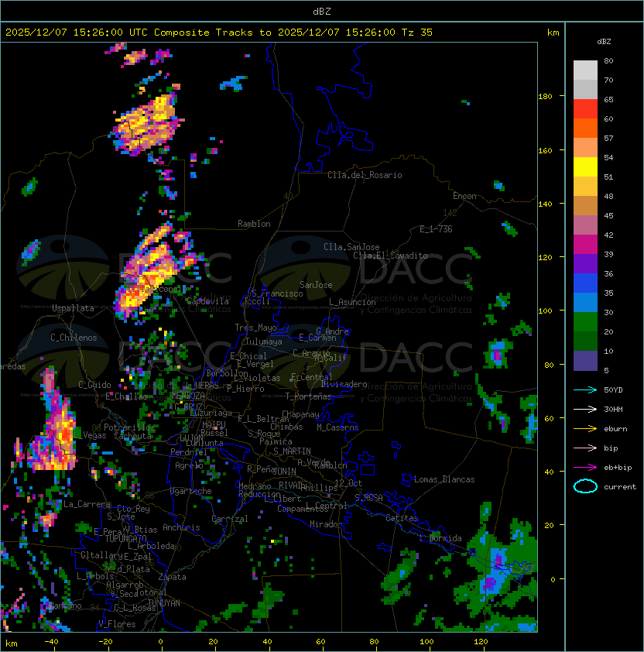Click the V_Flores place label
The image size is (644, 652).
click(117, 624)
